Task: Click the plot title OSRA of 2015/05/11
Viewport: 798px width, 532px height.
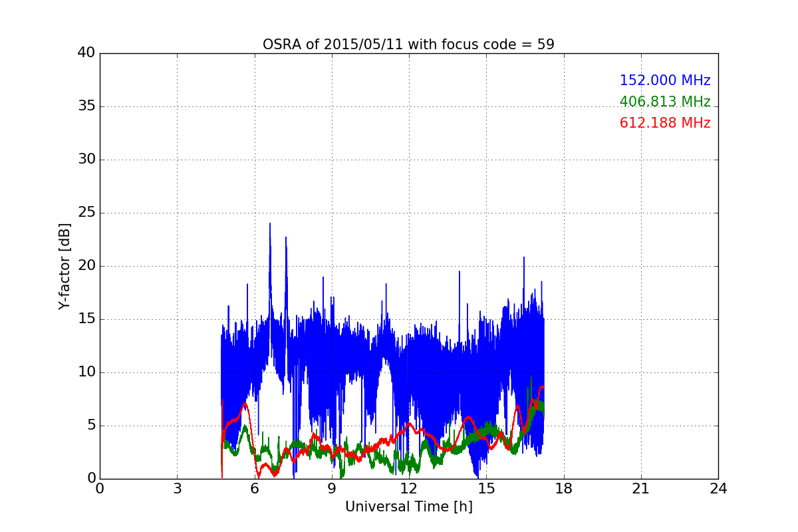Action: tap(408, 45)
